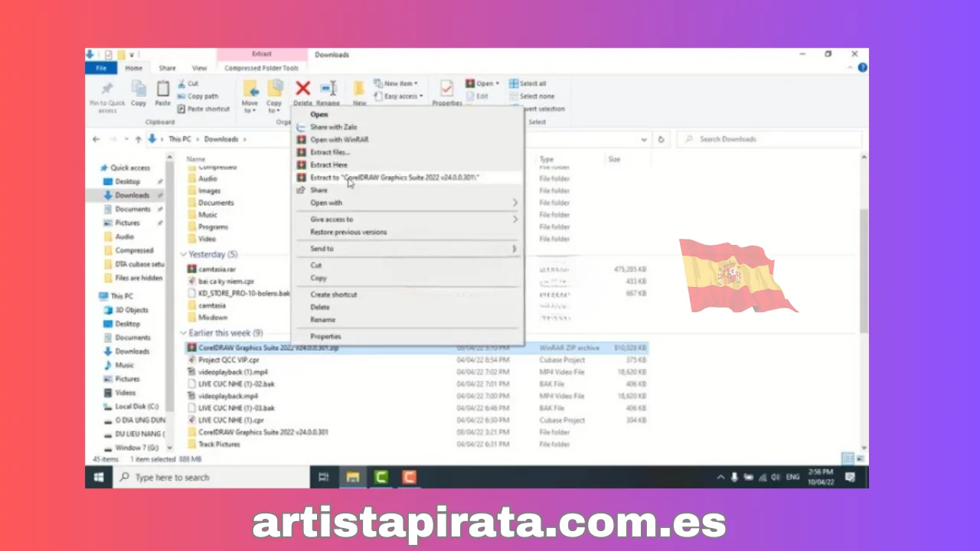This screenshot has height=551, width=980.
Task: Expand the Give access to submenu
Action: click(407, 220)
